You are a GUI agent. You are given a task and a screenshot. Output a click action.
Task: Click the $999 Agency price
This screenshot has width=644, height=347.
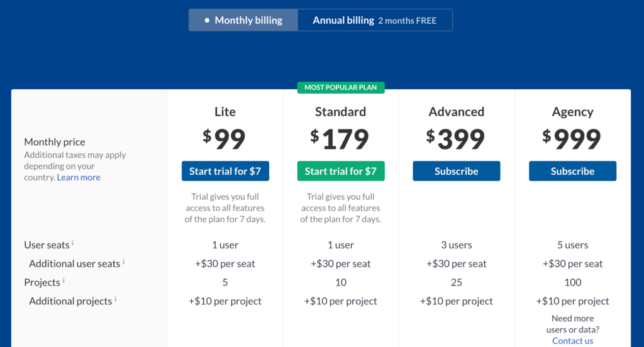[572, 139]
